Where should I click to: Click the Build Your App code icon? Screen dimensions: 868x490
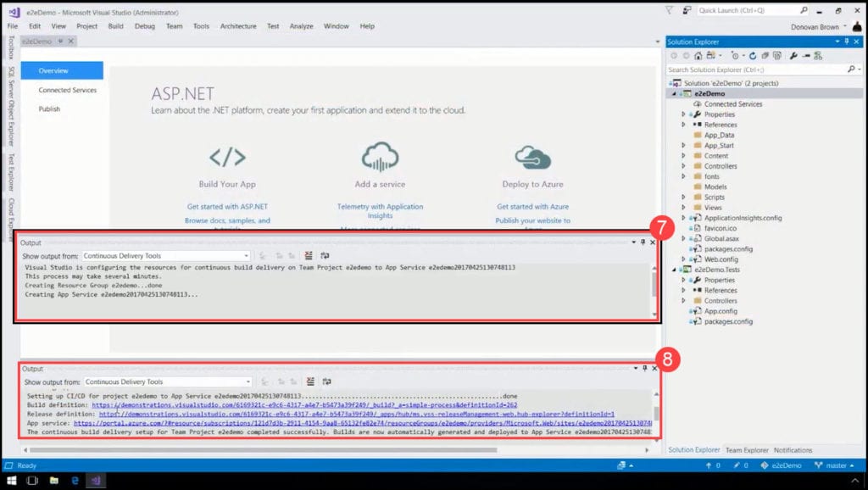coord(227,157)
